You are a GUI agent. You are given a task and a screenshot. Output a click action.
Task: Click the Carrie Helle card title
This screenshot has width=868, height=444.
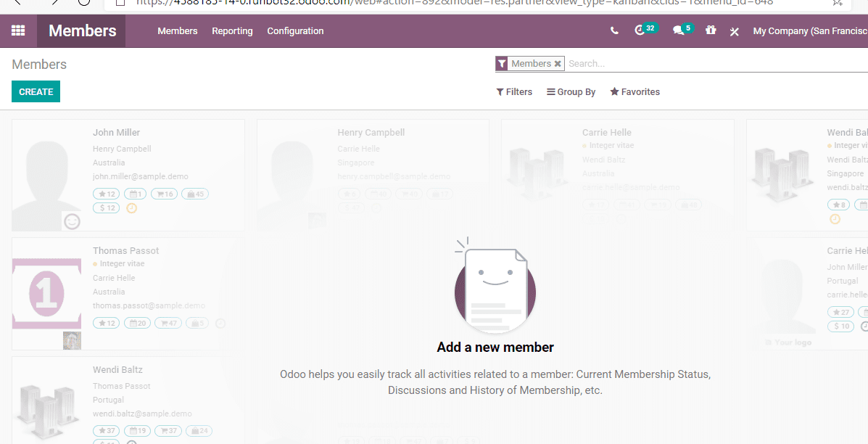pos(607,132)
